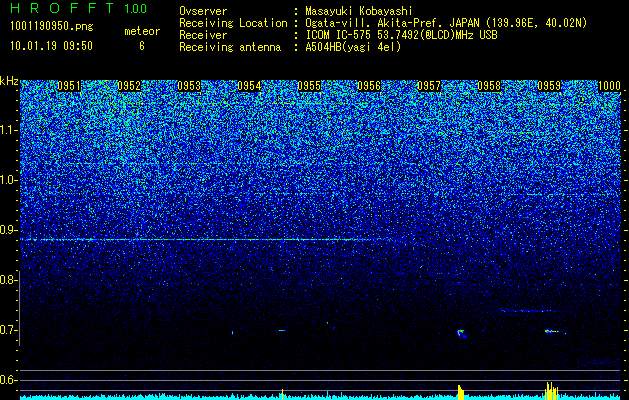This screenshot has width=629, height=400.
Task: Click the 1.0 frequency axis label
Action: [x=8, y=181]
